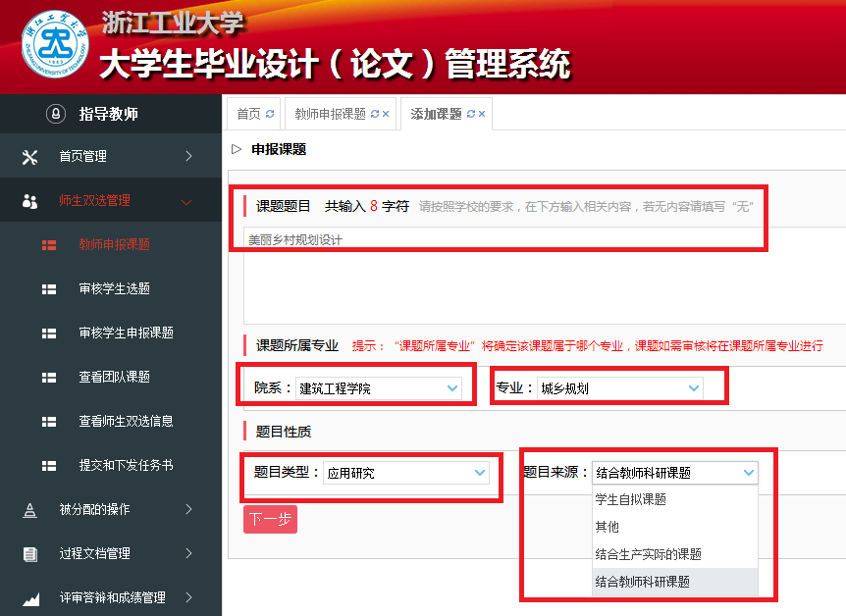Open the 题目类型 dropdown
846x616 pixels.
click(x=406, y=473)
